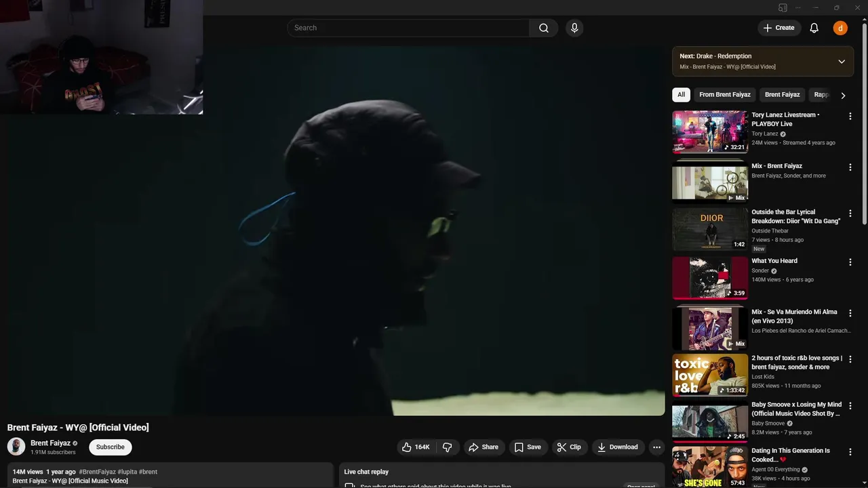Open the account avatar menu

coord(840,28)
